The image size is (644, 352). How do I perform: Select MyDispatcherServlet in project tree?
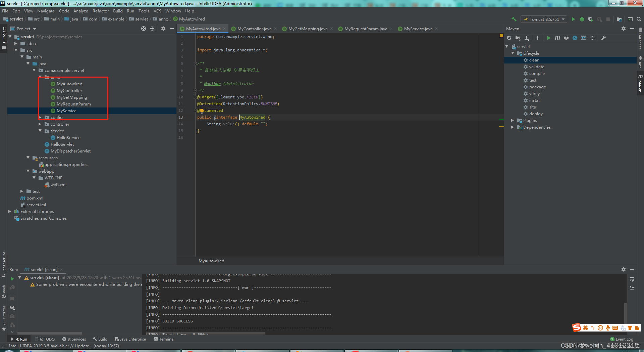[70, 151]
